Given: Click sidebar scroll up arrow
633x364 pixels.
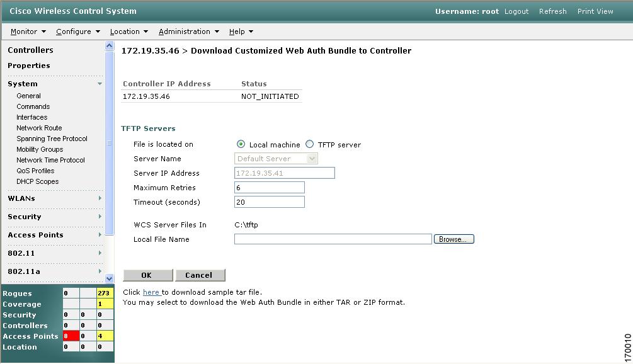Looking at the screenshot, I should (109, 45).
